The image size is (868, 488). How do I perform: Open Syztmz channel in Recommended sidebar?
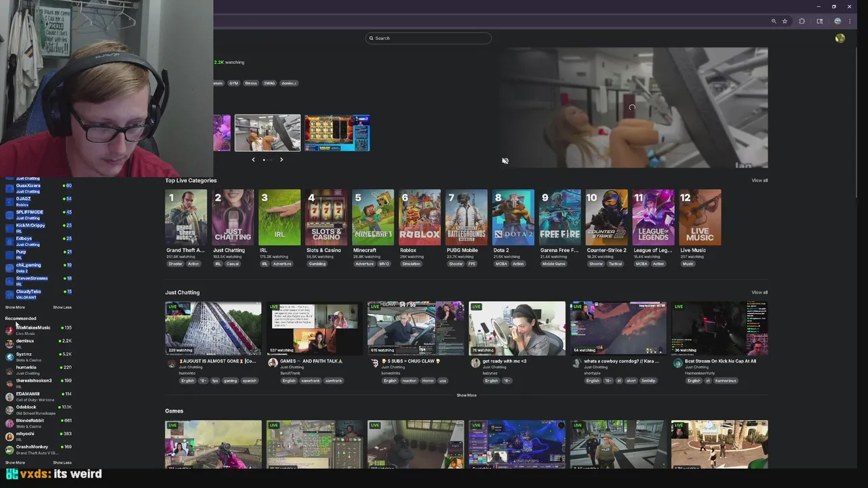39,357
